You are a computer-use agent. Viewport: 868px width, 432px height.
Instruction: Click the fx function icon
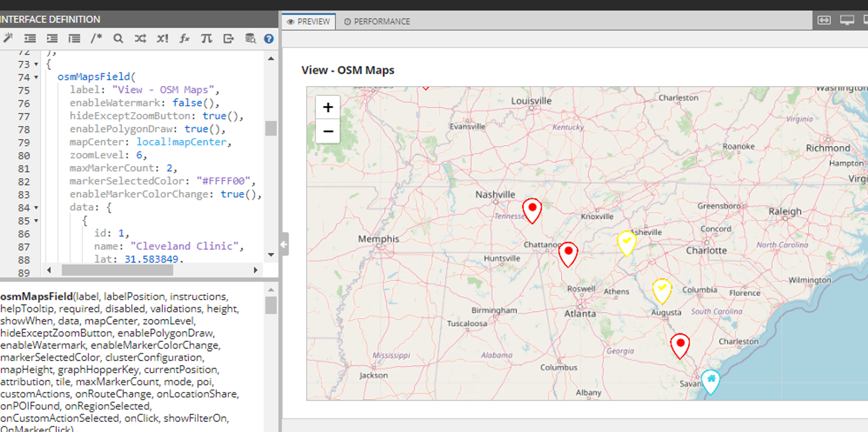pyautogui.click(x=184, y=38)
